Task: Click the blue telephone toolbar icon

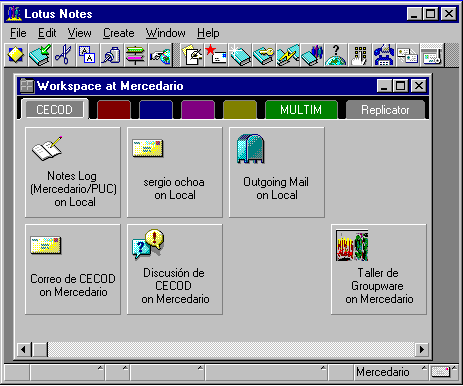Action: click(384, 55)
